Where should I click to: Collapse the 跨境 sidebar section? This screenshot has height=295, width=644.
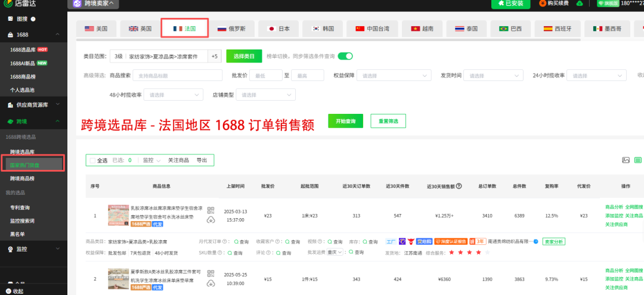57,122
